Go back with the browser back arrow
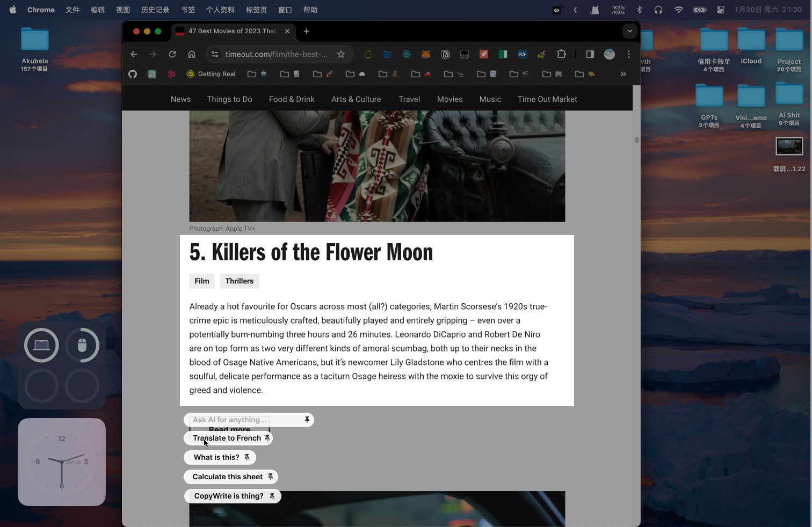This screenshot has height=527, width=812. (134, 54)
